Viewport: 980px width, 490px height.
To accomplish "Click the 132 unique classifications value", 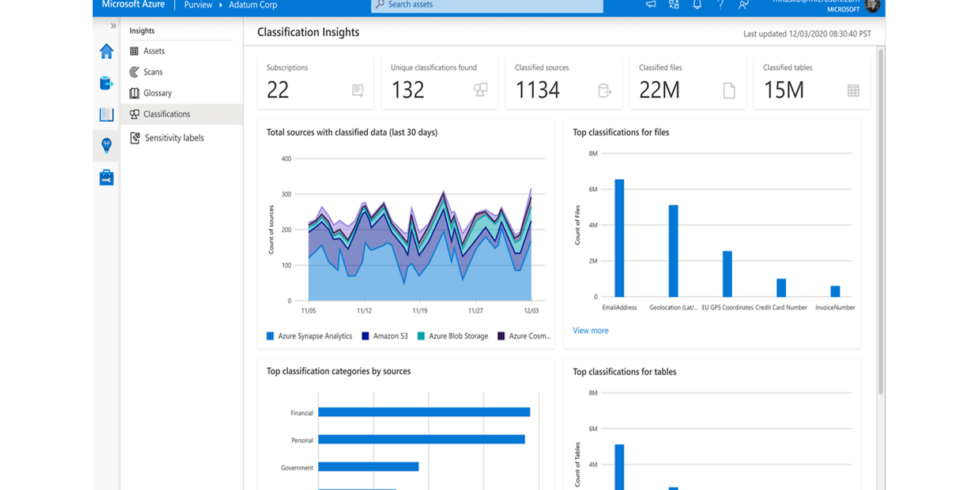I will click(408, 90).
